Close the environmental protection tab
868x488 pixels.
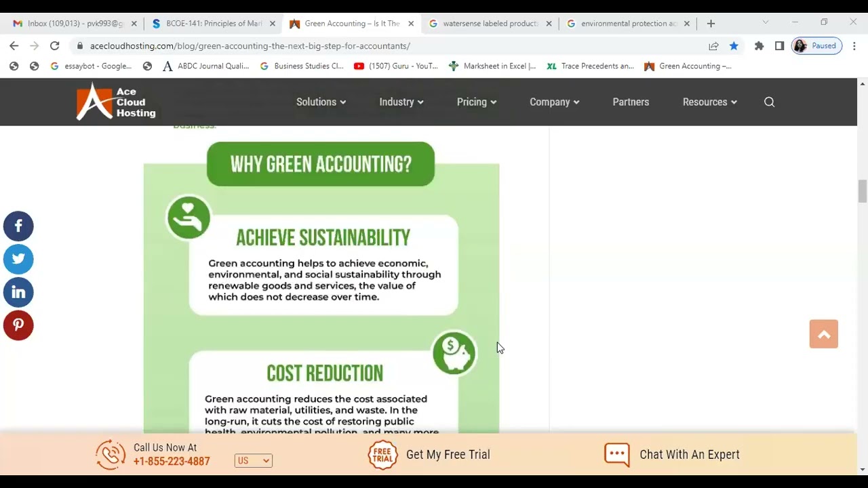(687, 23)
